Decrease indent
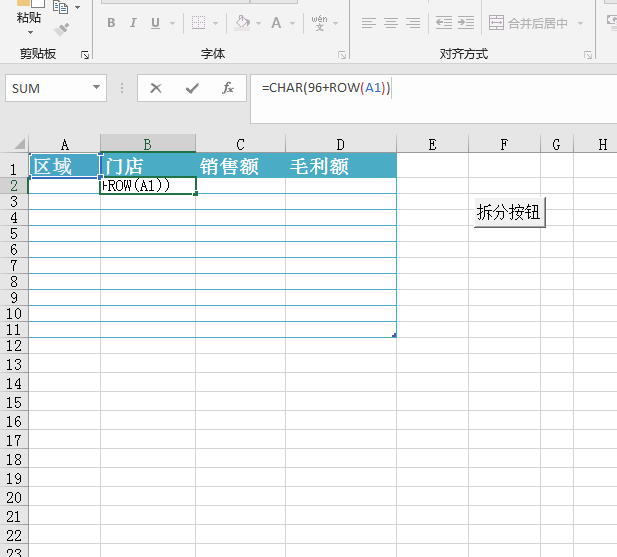This screenshot has height=557, width=617. tap(444, 23)
